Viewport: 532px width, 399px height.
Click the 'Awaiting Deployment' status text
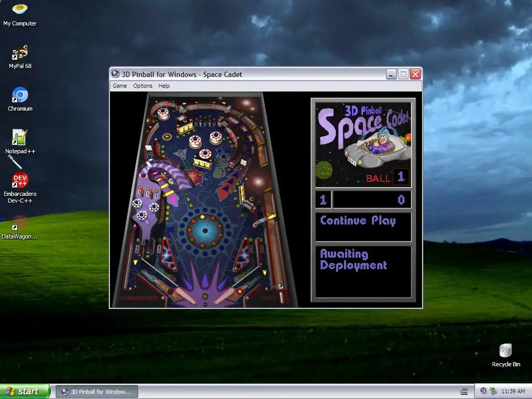[x=353, y=260]
